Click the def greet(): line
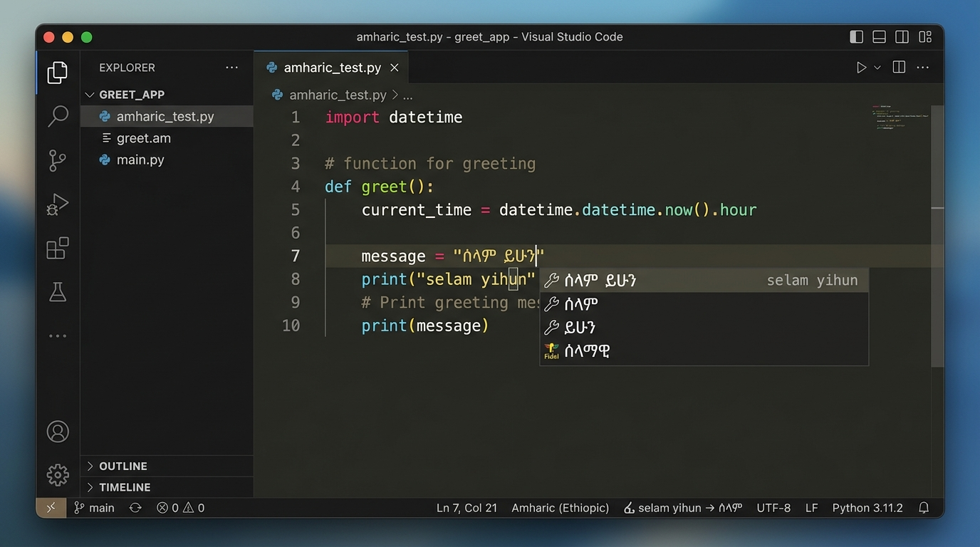Screen dimensions: 980x547 (380, 187)
